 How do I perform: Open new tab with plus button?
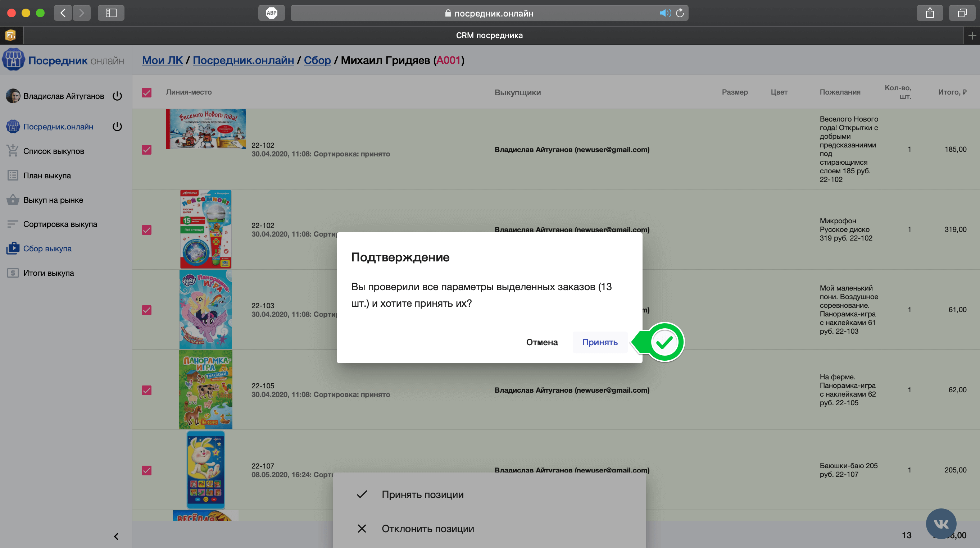pyautogui.click(x=972, y=35)
